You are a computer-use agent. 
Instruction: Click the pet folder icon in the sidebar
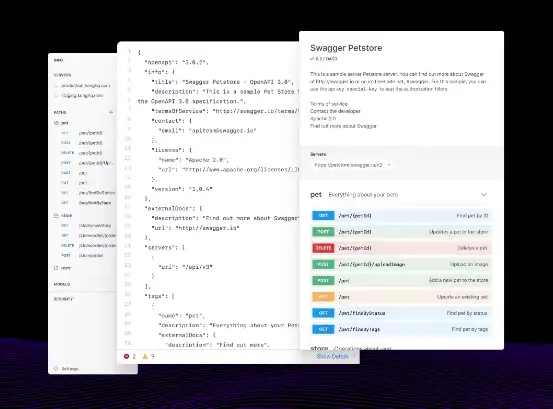coord(56,123)
